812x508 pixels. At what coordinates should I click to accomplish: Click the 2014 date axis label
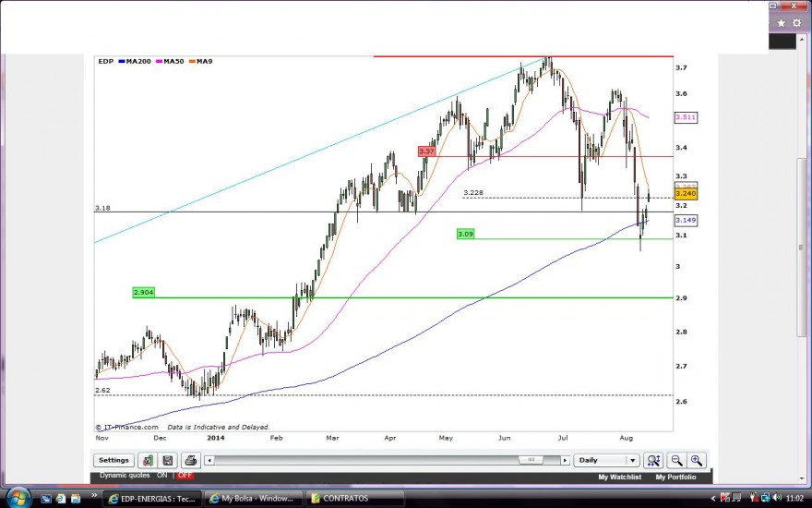click(215, 438)
